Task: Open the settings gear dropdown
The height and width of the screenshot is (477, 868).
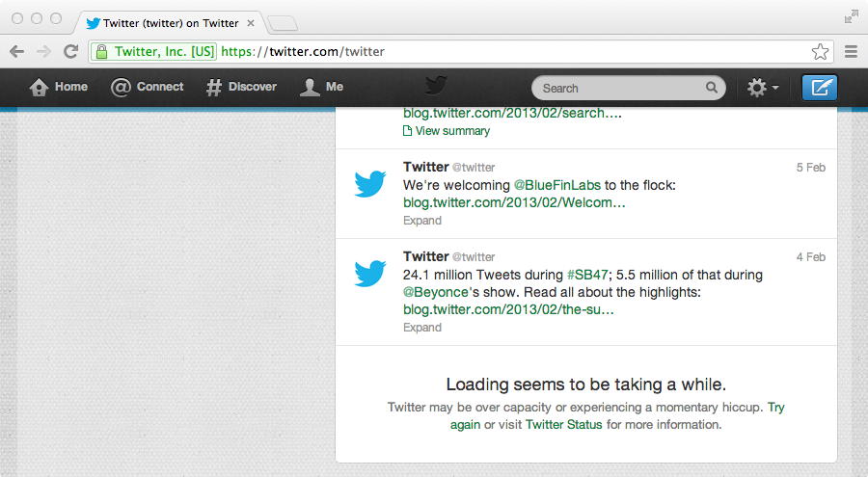Action: (764, 88)
